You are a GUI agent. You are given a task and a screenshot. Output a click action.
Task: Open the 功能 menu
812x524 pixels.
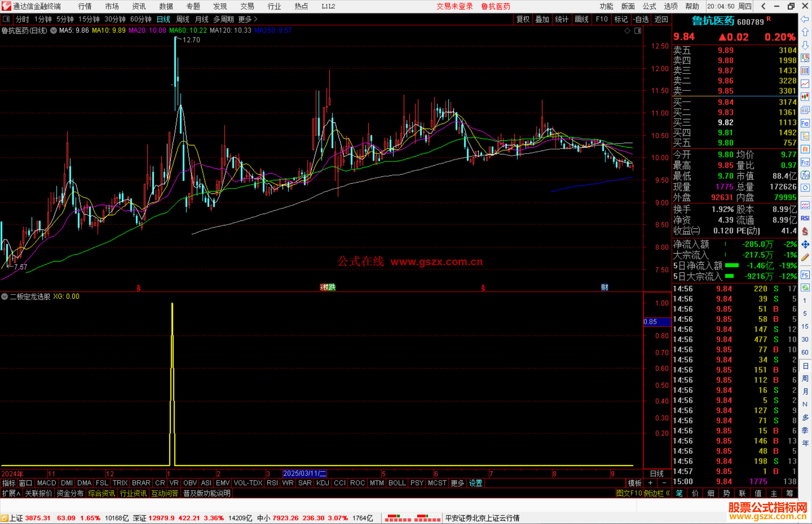coord(606,6)
